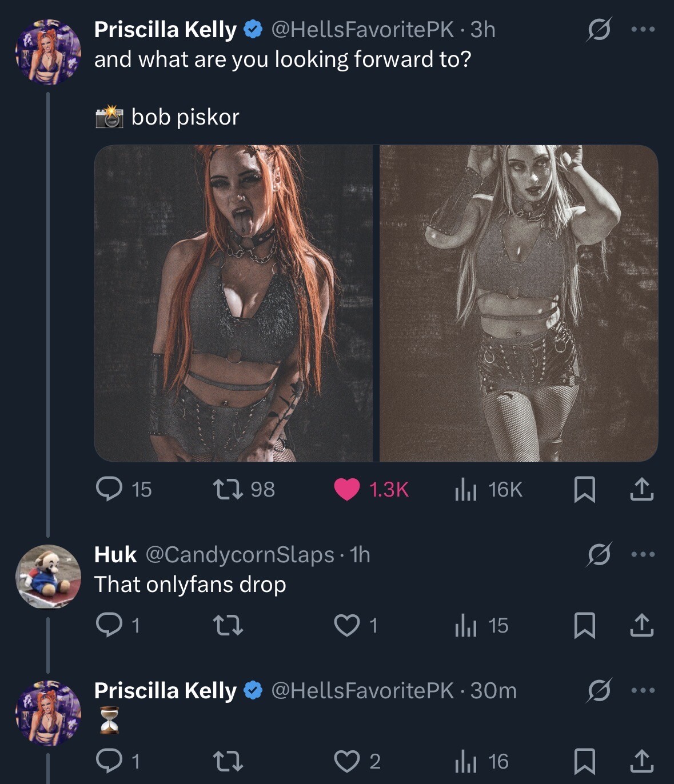This screenshot has height=784, width=674.
Task: Open Huk's profile avatar
Action: click(x=48, y=576)
